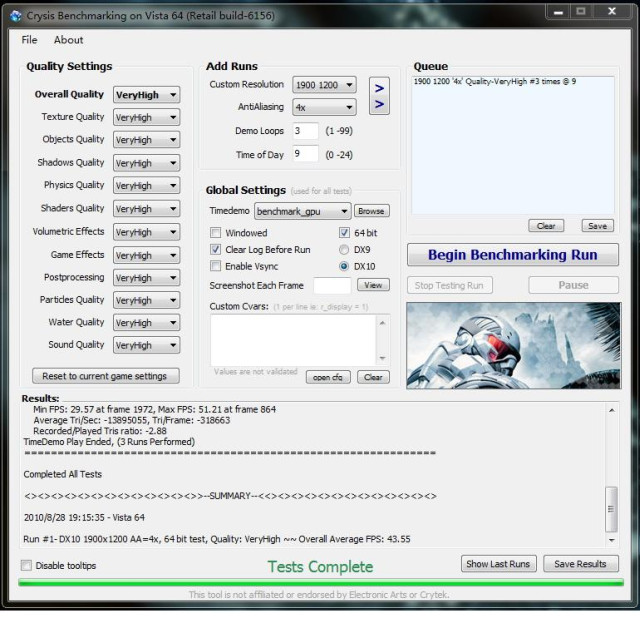Viewport: 640px width, 623px height.
Task: Open Water Quality dropdown
Action: point(147,323)
